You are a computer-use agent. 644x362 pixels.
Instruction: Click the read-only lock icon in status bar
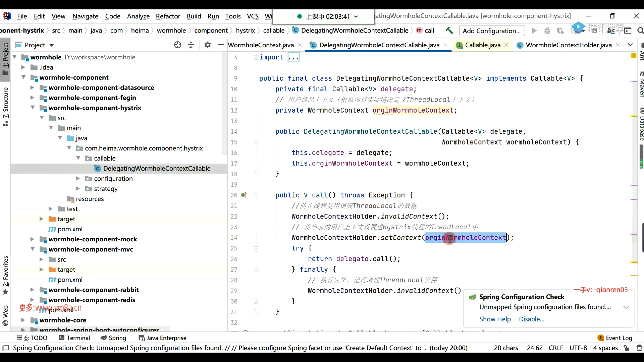[x=627, y=348]
